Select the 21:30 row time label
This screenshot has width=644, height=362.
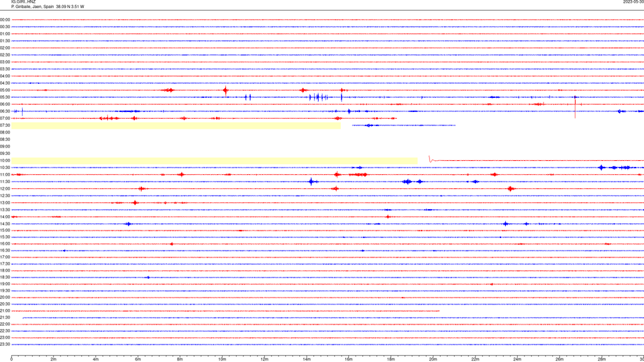[x=5, y=318]
